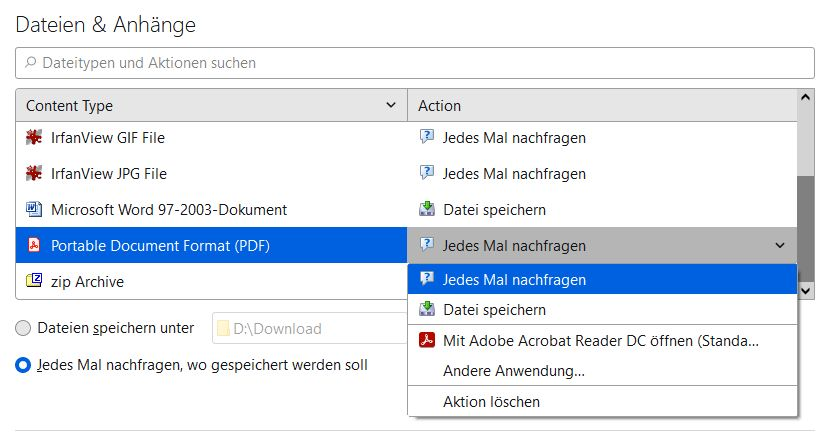Choose 'Jedes Mal nachfragen' in the dropdown menu

pyautogui.click(x=514, y=280)
